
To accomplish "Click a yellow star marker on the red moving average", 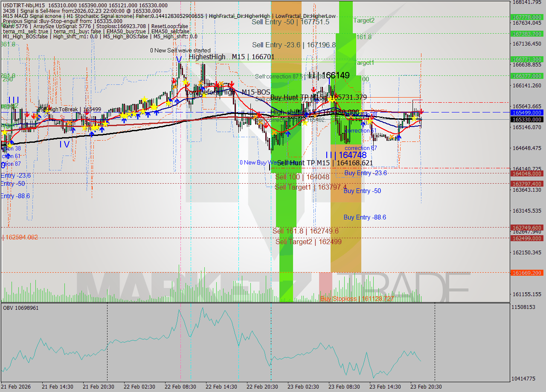I will (185, 82).
